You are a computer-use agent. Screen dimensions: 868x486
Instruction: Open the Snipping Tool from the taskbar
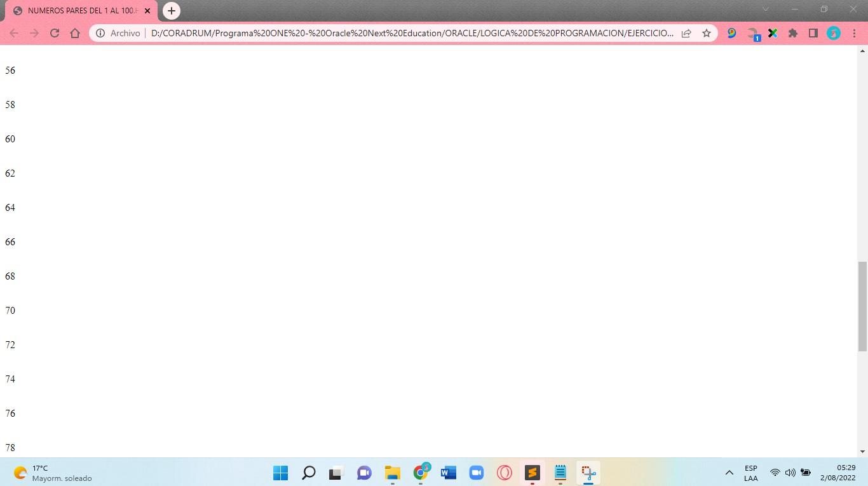pos(588,473)
